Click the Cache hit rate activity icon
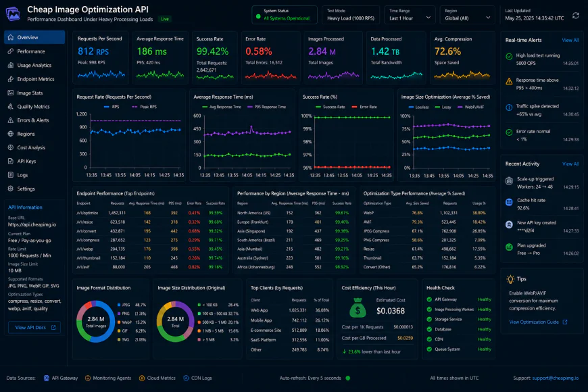Image resolution: width=588 pixels, height=392 pixels. 509,202
